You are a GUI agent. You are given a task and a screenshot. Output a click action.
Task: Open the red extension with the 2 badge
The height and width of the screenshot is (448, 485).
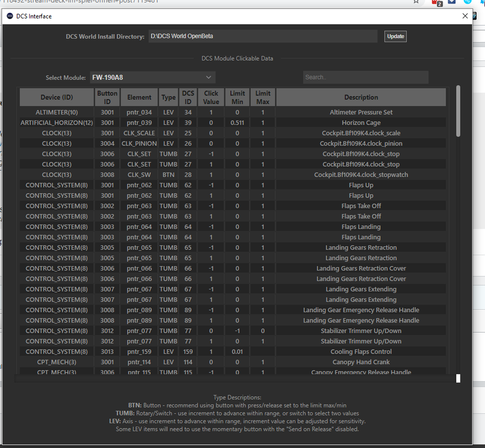[434, 2]
